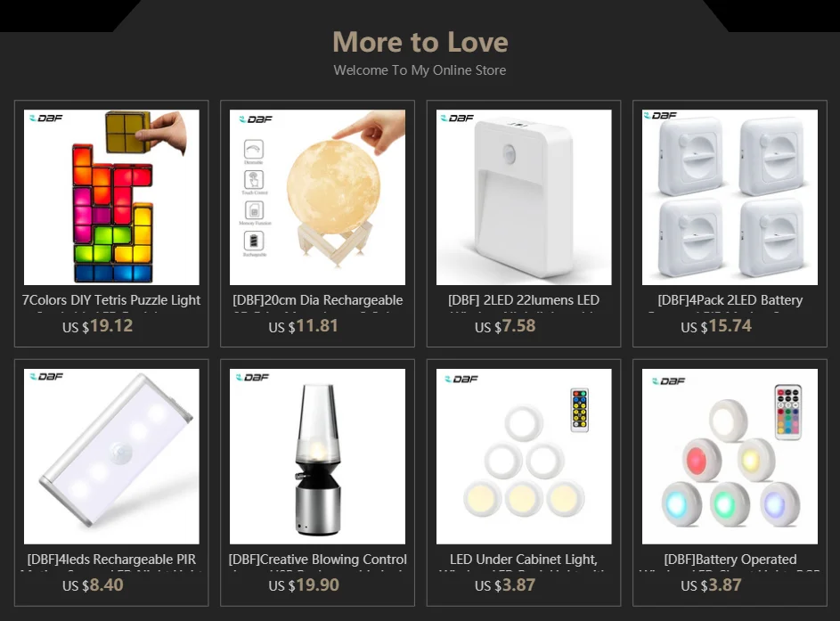The width and height of the screenshot is (840, 621).
Task: View the 4Pack 2LED battery lights image
Action: point(730,197)
